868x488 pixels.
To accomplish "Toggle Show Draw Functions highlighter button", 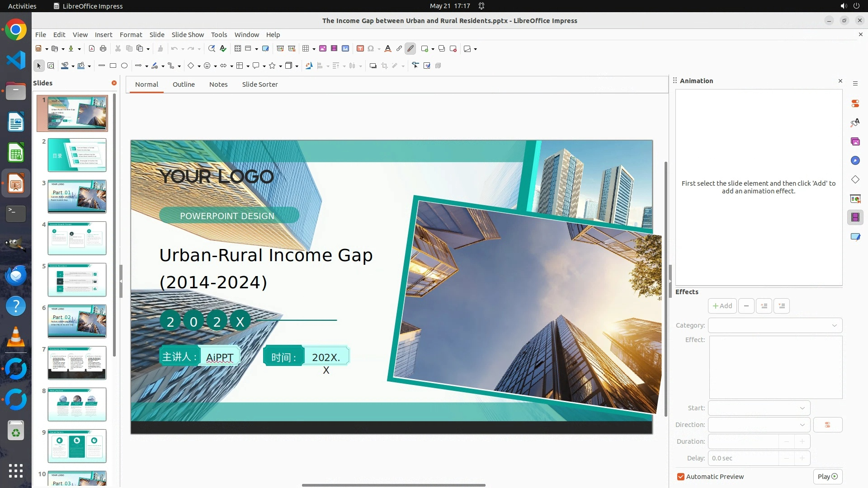I will coord(410,49).
